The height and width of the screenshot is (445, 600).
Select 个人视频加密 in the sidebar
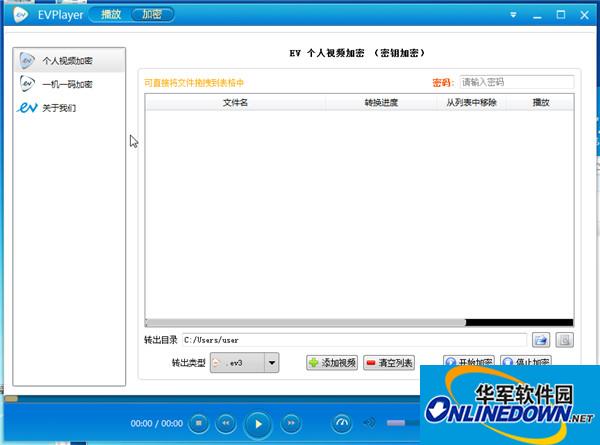click(x=69, y=60)
